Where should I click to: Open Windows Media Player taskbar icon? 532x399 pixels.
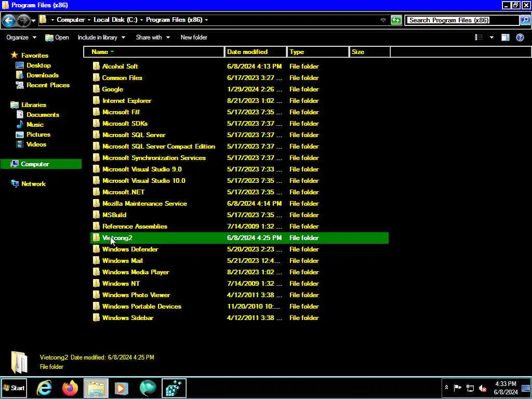pos(122,388)
